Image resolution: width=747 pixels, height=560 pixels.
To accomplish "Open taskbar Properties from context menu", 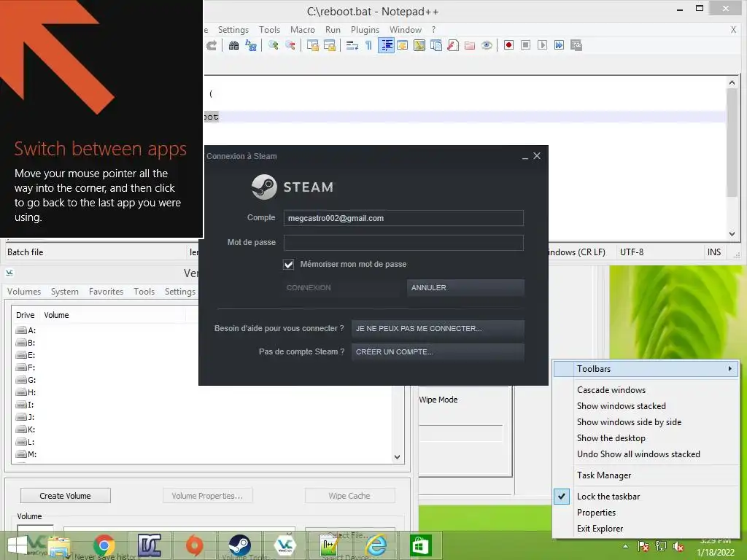I will [596, 513].
